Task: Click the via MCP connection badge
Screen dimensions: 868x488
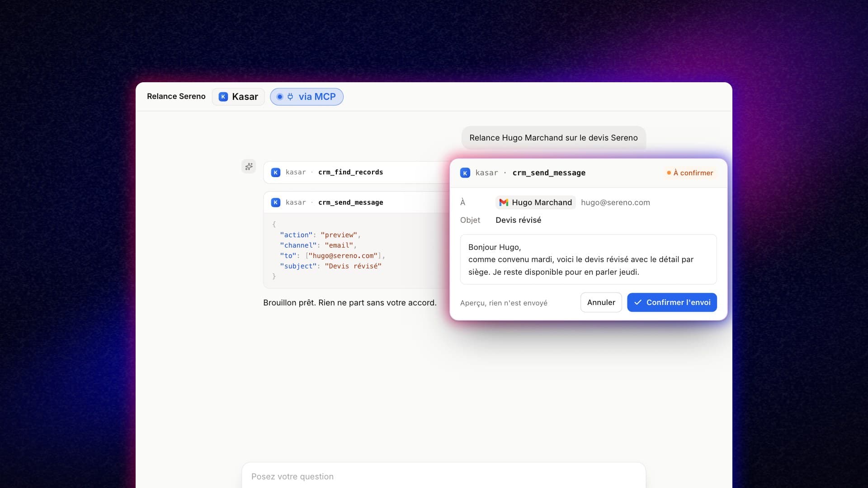Action: pyautogui.click(x=307, y=97)
